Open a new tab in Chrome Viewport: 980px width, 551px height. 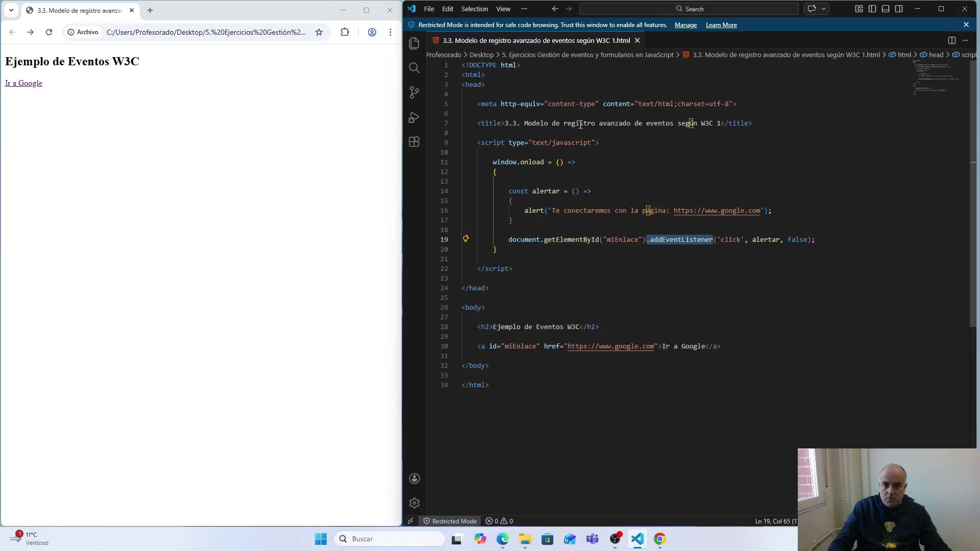[150, 10]
